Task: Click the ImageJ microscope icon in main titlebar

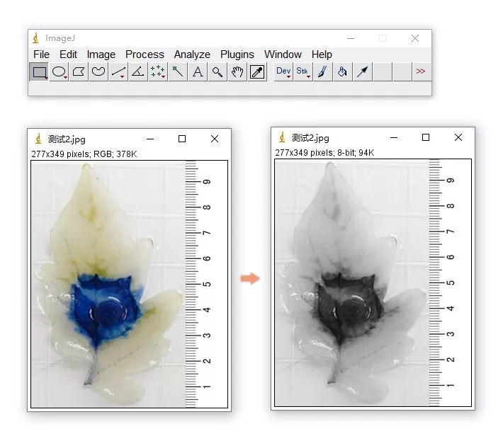Action: click(36, 38)
